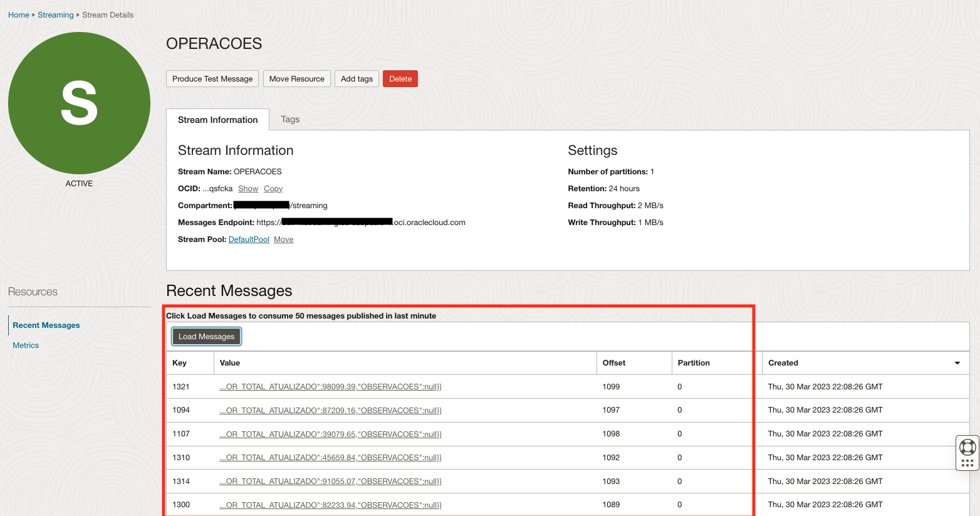This screenshot has width=980, height=516.
Task: Open the DefaultPool stream pool link
Action: pyautogui.click(x=249, y=240)
